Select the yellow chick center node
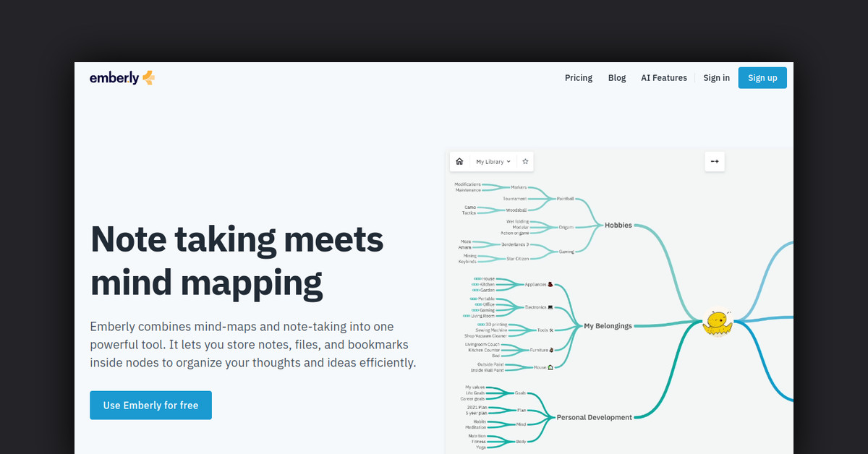The image size is (868, 454). [x=717, y=322]
